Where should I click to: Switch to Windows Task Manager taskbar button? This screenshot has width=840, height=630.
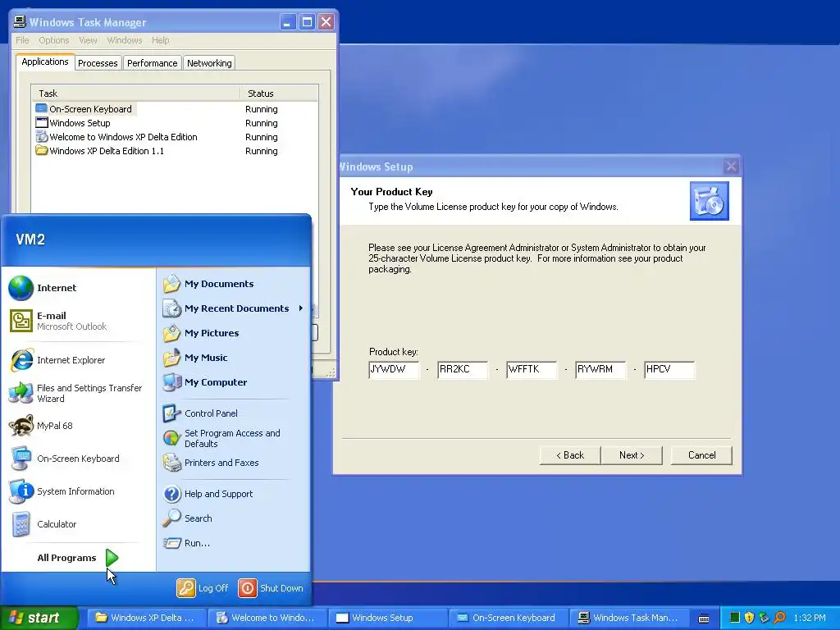(x=628, y=618)
